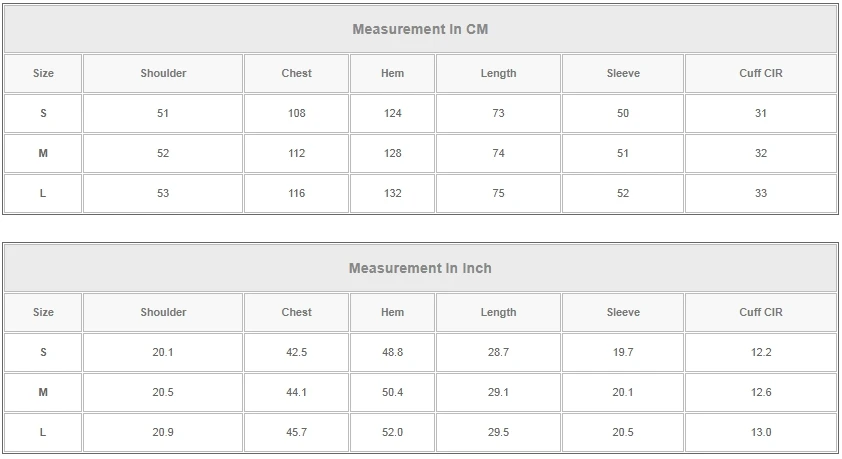
Task: Select the Chest header in the CM table
Action: [x=296, y=73]
